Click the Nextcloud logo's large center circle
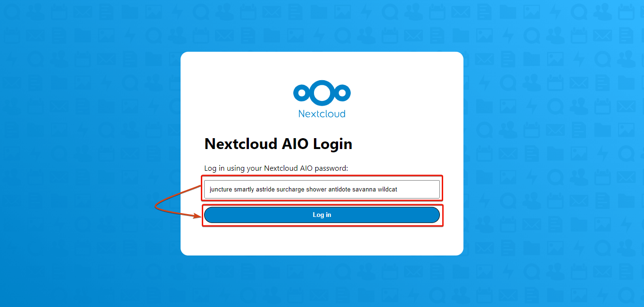This screenshot has width=644, height=307. click(322, 92)
